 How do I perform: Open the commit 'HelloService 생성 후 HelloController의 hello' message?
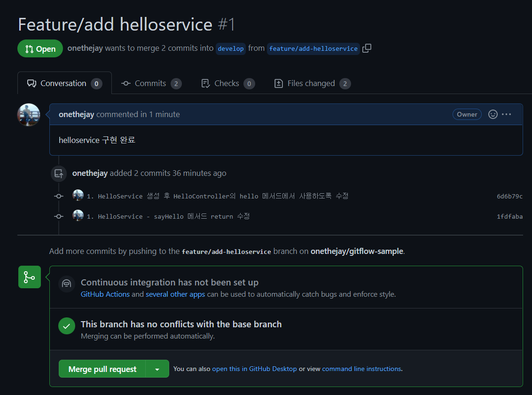218,196
